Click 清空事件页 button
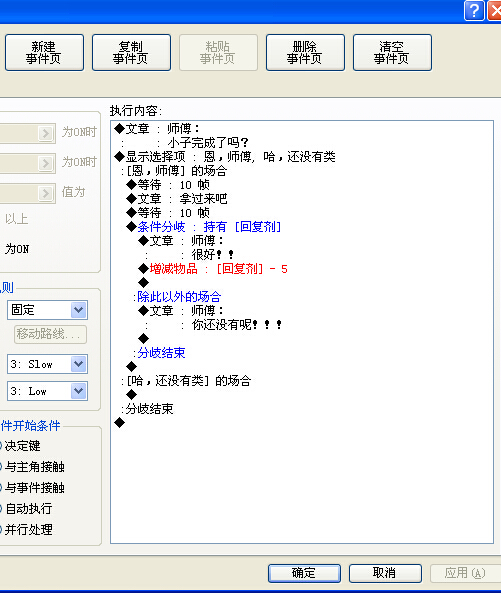This screenshot has height=593, width=501. pos(392,53)
